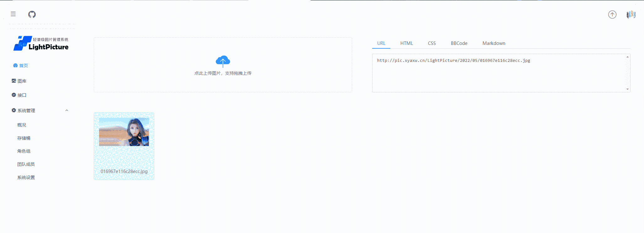Click the circular upload arrow icon
Image resolution: width=644 pixels, height=233 pixels.
(612, 14)
